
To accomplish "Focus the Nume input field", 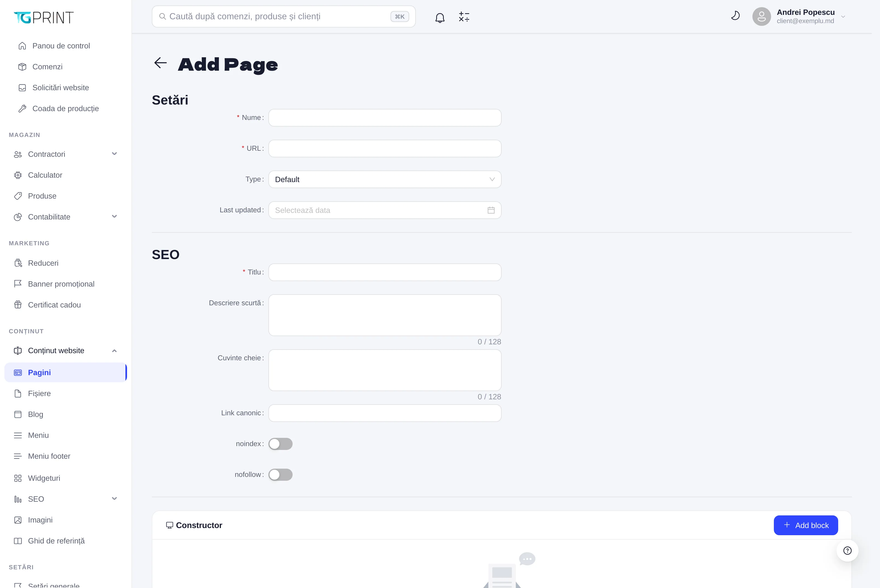I will 385,118.
